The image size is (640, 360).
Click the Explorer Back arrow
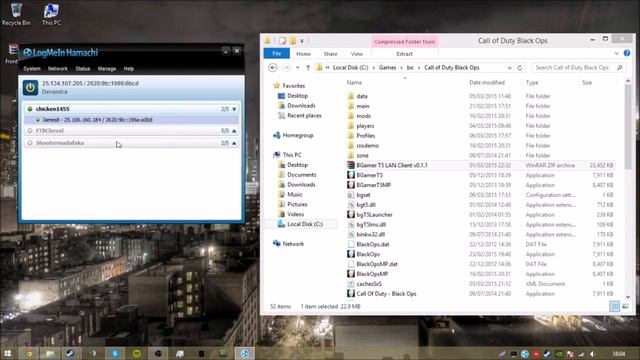(273, 68)
